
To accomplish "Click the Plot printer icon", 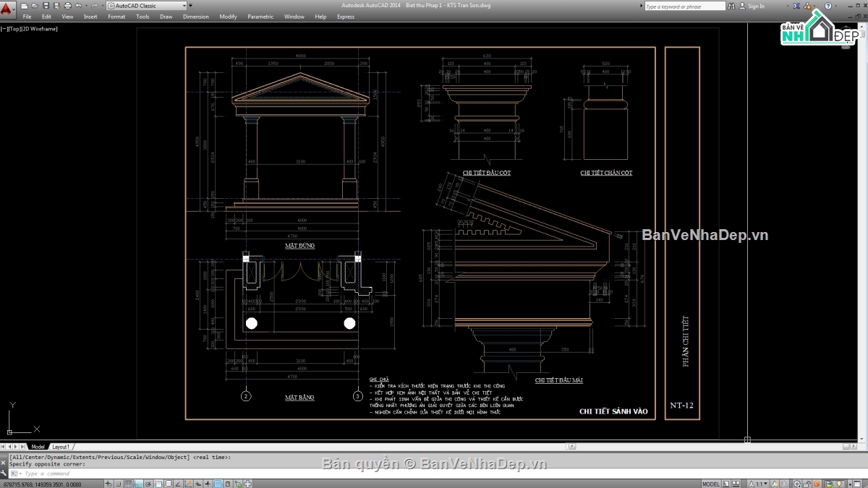I will 66,6.
